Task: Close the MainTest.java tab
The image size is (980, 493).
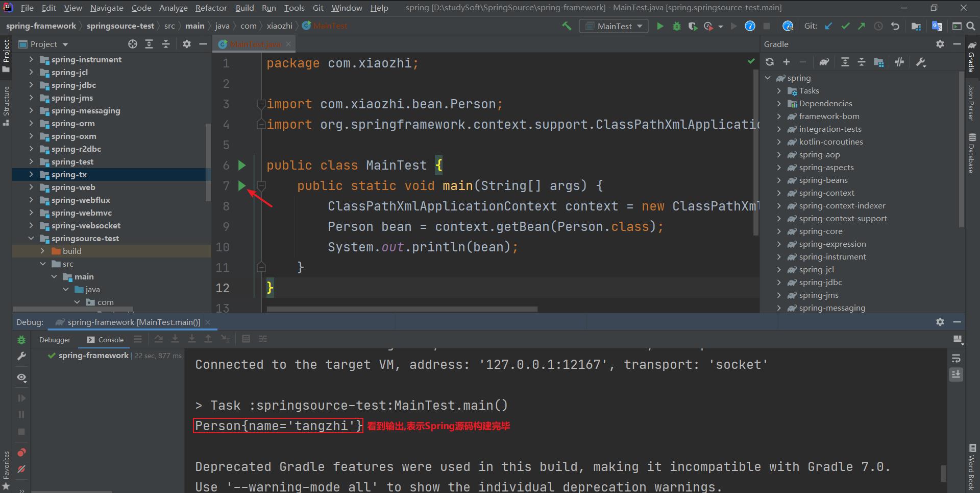Action: pos(288,44)
